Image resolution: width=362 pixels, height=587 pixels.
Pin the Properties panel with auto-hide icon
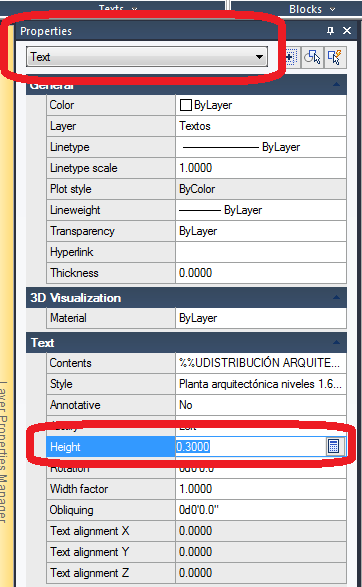tap(330, 31)
